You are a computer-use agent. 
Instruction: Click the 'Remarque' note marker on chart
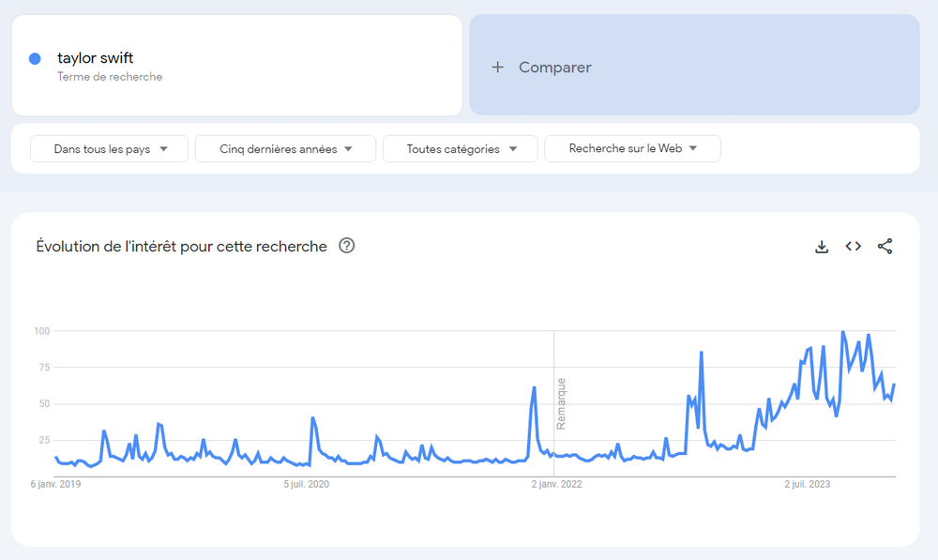click(561, 403)
